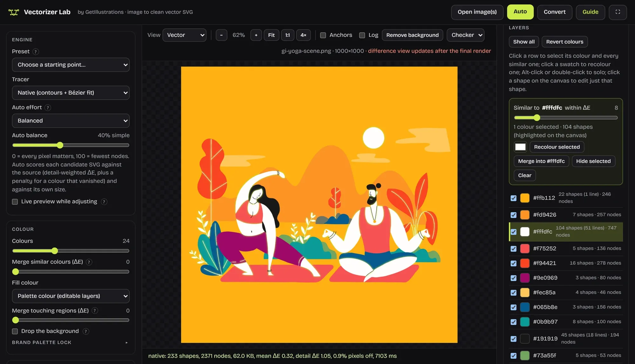Image resolution: width=635 pixels, height=364 pixels.
Task: Enable the Log checkbox
Action: tap(362, 35)
